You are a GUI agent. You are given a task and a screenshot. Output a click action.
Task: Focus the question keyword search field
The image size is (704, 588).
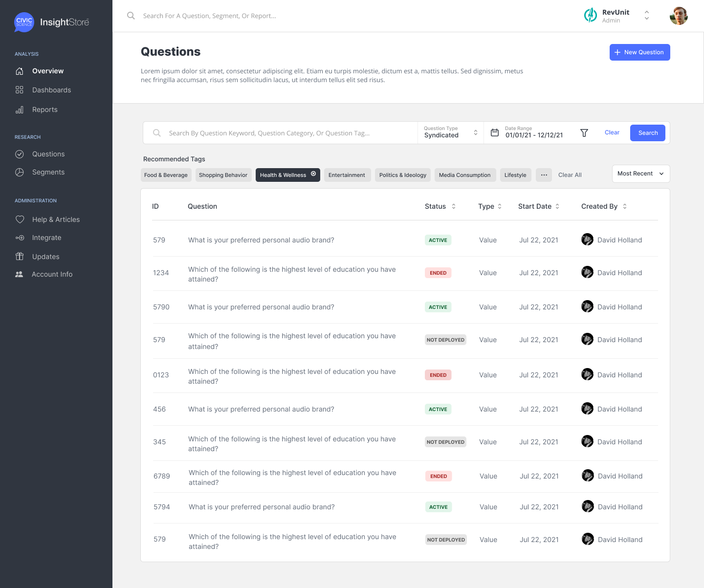[281, 133]
